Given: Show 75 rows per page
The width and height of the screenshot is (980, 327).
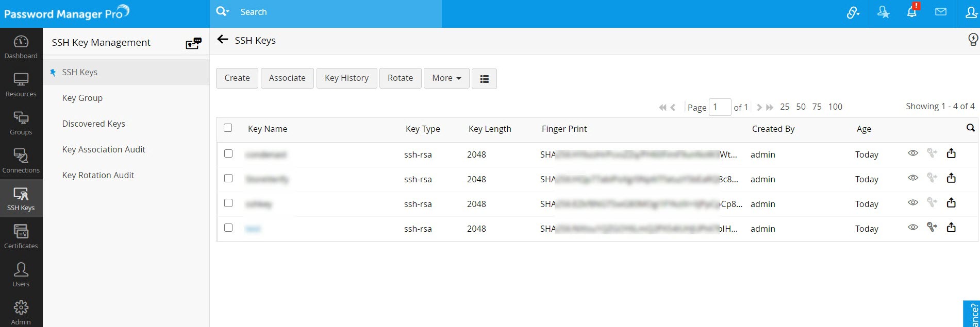Looking at the screenshot, I should (817, 107).
